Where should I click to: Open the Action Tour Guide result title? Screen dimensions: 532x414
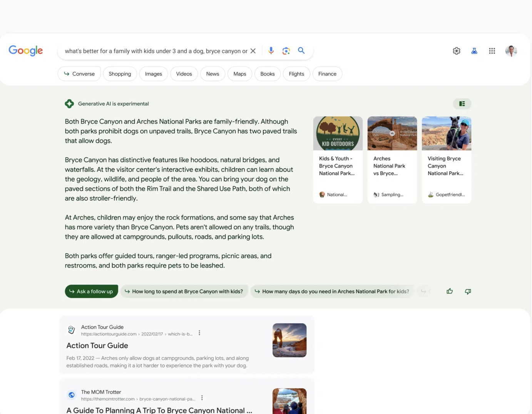click(x=97, y=346)
